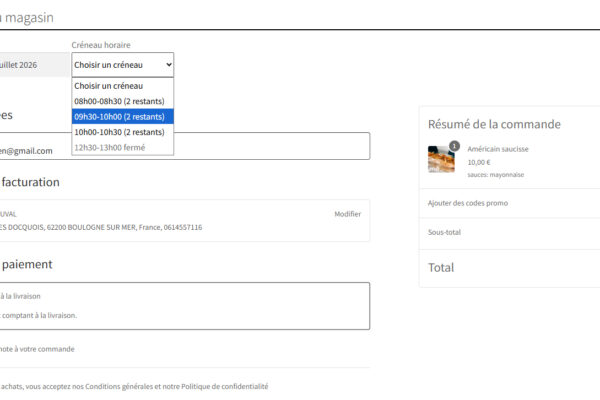Click the juillet 2026 date field
The height and width of the screenshot is (400, 600).
[x=34, y=65]
